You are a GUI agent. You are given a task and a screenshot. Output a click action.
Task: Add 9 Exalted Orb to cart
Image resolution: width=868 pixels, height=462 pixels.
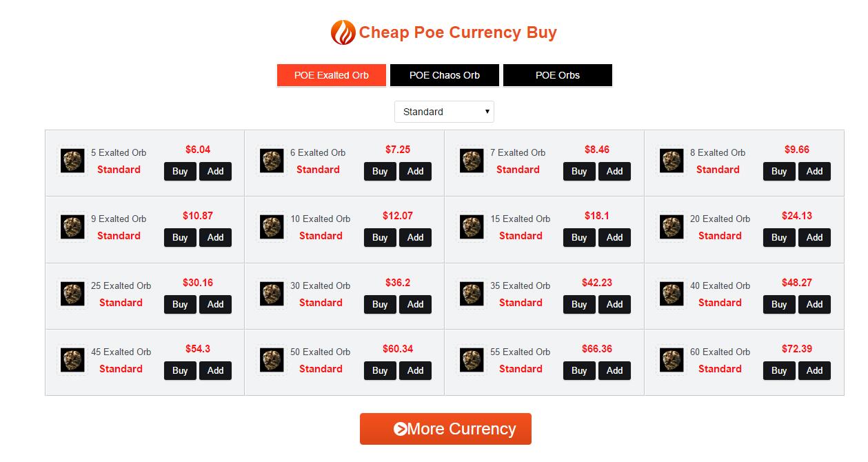point(215,237)
